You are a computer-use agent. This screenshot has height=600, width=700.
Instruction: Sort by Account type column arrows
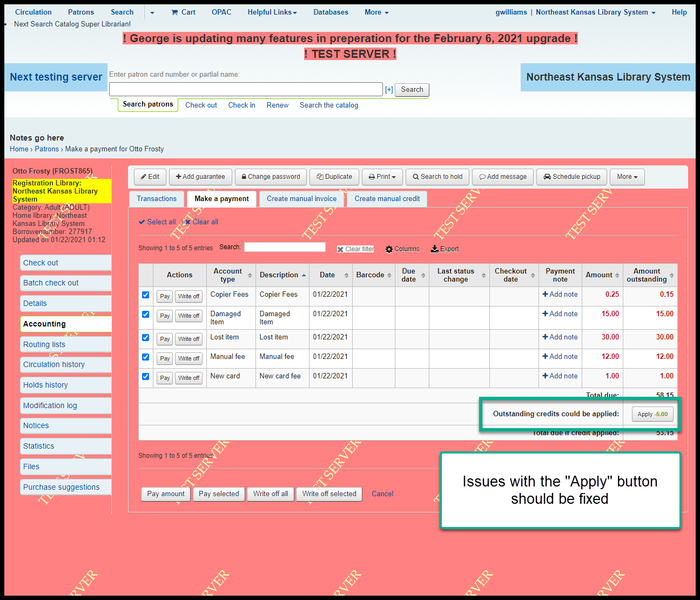point(250,275)
